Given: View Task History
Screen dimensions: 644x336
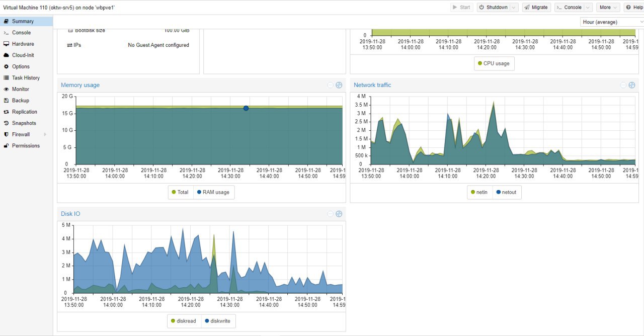Looking at the screenshot, I should [x=26, y=78].
